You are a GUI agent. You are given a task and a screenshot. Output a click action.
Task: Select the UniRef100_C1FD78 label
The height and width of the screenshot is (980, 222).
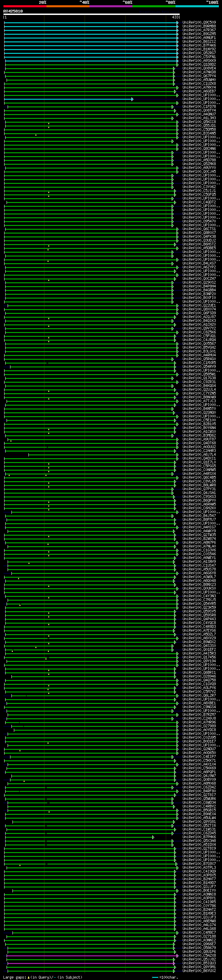tap(199, 106)
